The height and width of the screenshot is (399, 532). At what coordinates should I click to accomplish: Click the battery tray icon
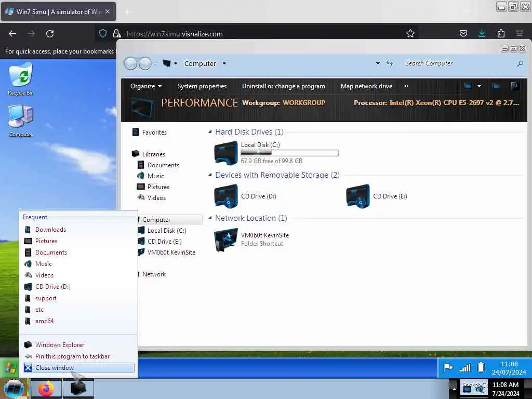pyautogui.click(x=481, y=367)
